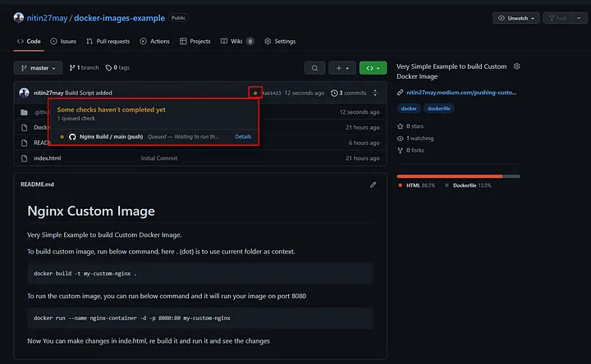
Task: Click the commit author avatar
Action: (x=24, y=93)
